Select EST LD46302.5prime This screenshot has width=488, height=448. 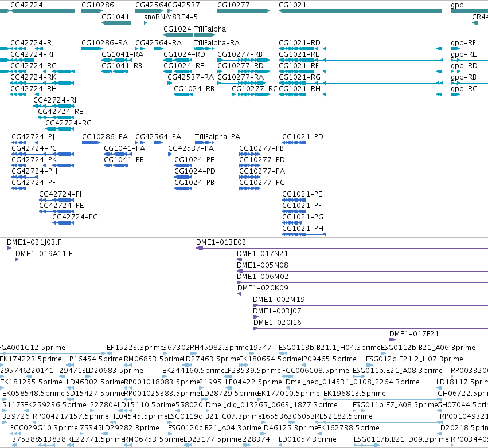point(96,382)
